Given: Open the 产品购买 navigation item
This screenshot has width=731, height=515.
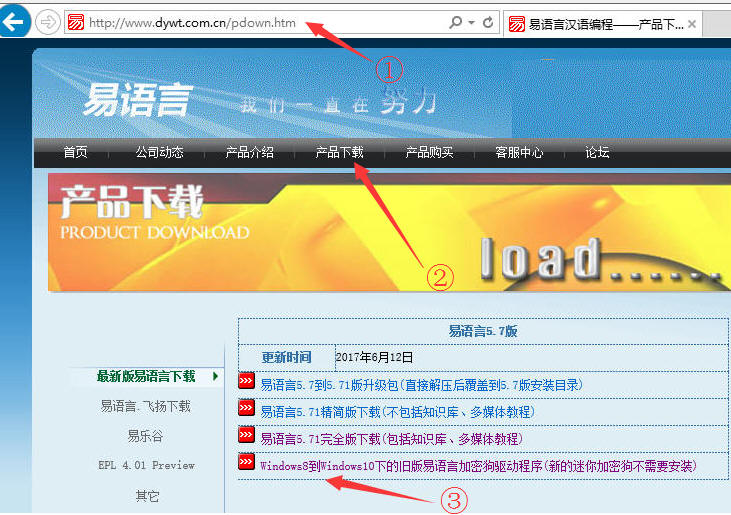Looking at the screenshot, I should [x=429, y=152].
